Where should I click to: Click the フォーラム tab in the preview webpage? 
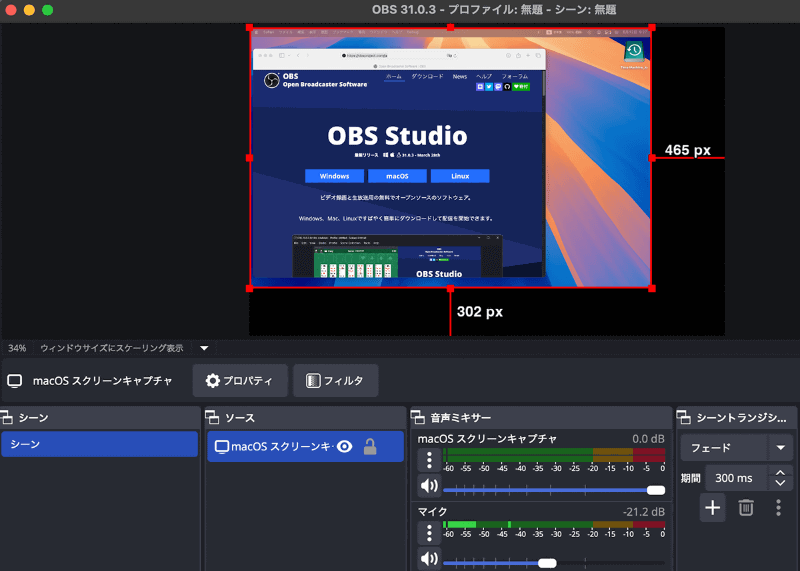(515, 77)
